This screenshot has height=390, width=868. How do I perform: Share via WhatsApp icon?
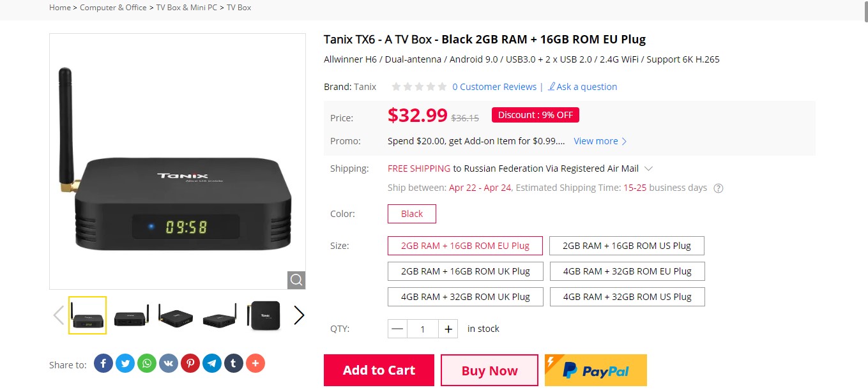(147, 363)
